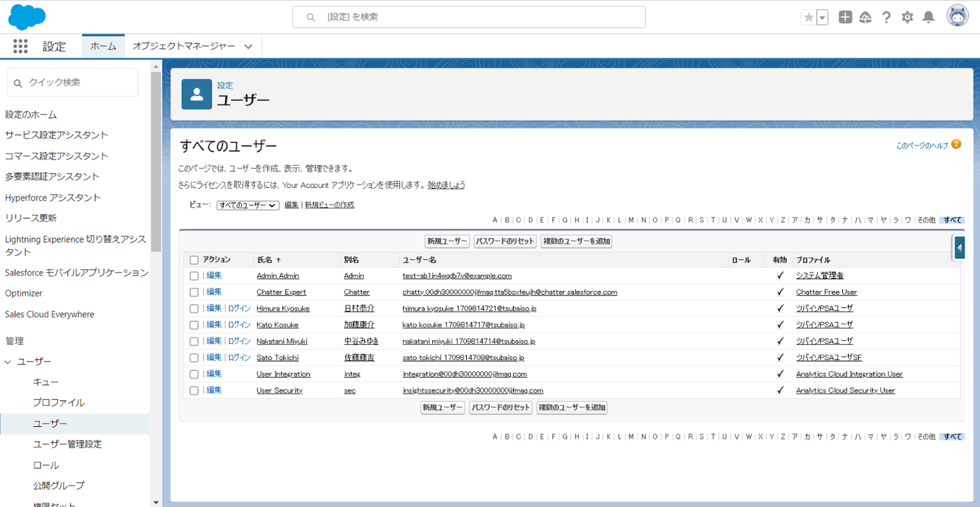Open the Trailhead guidance icon

(865, 17)
